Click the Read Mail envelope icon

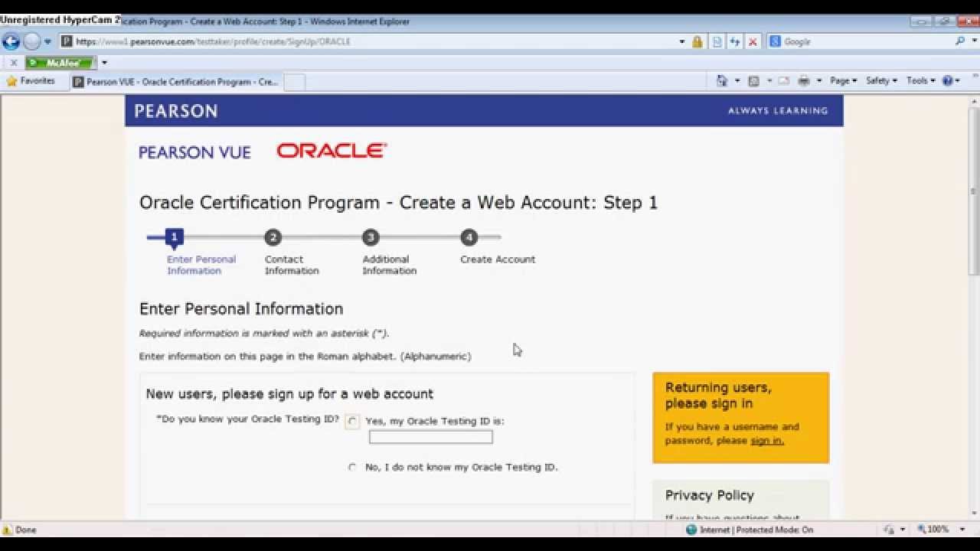784,80
